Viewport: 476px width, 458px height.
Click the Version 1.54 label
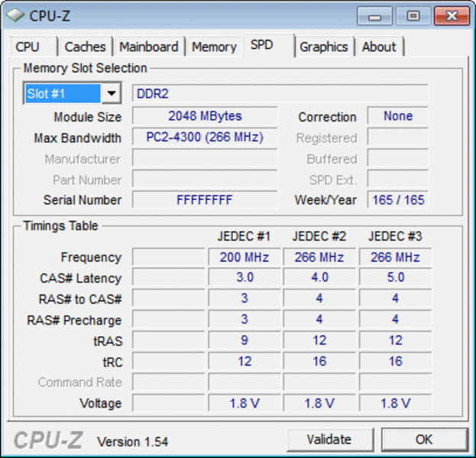pos(132,442)
